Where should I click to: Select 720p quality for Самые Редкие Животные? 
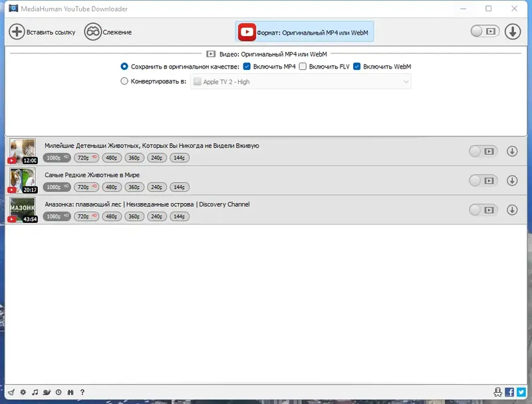[x=86, y=187]
